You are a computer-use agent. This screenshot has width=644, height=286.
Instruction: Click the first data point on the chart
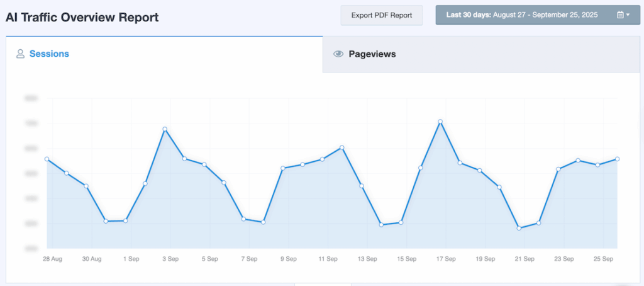pos(47,159)
